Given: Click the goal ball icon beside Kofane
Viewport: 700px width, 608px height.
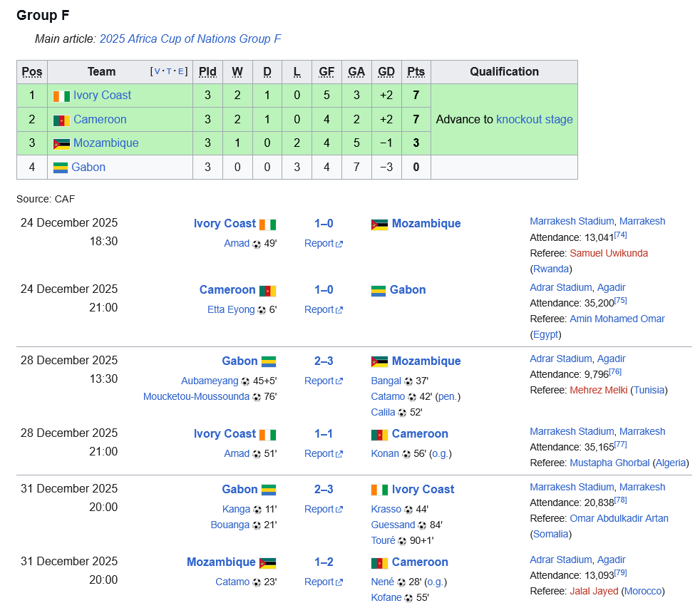Looking at the screenshot, I should pyautogui.click(x=408, y=598).
